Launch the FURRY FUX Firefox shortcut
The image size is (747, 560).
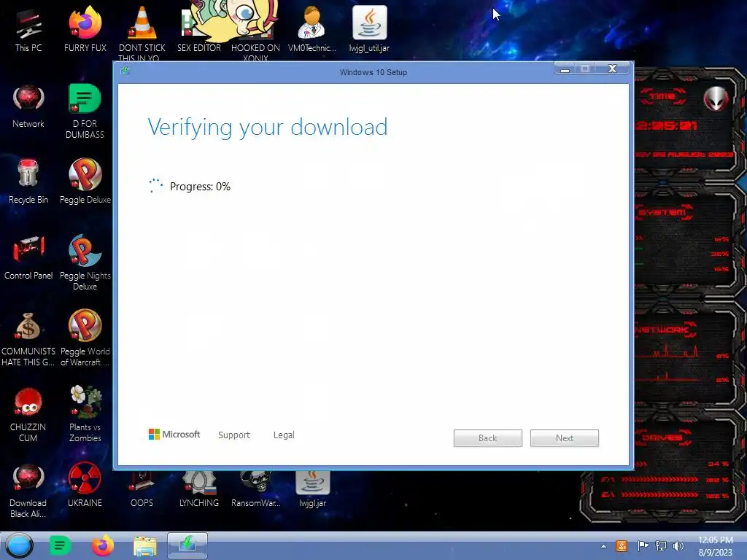click(x=85, y=31)
